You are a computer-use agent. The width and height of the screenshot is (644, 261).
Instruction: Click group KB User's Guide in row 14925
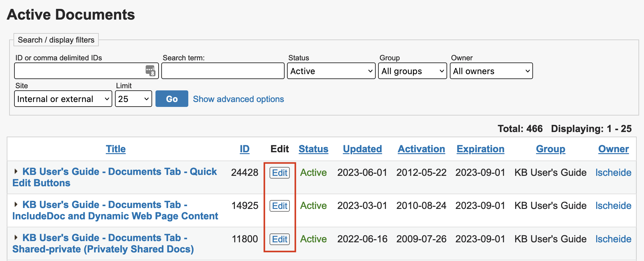(x=550, y=206)
